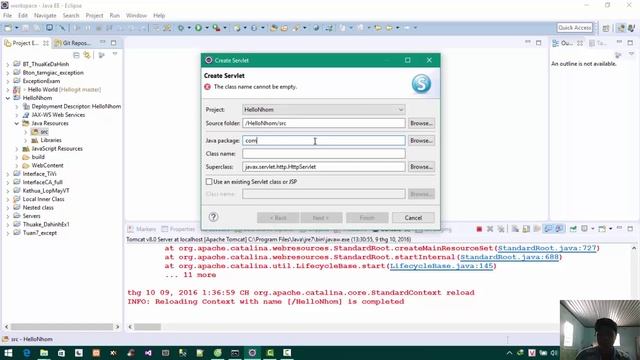Click Browse next to Superclass
640x360 pixels.
(421, 167)
